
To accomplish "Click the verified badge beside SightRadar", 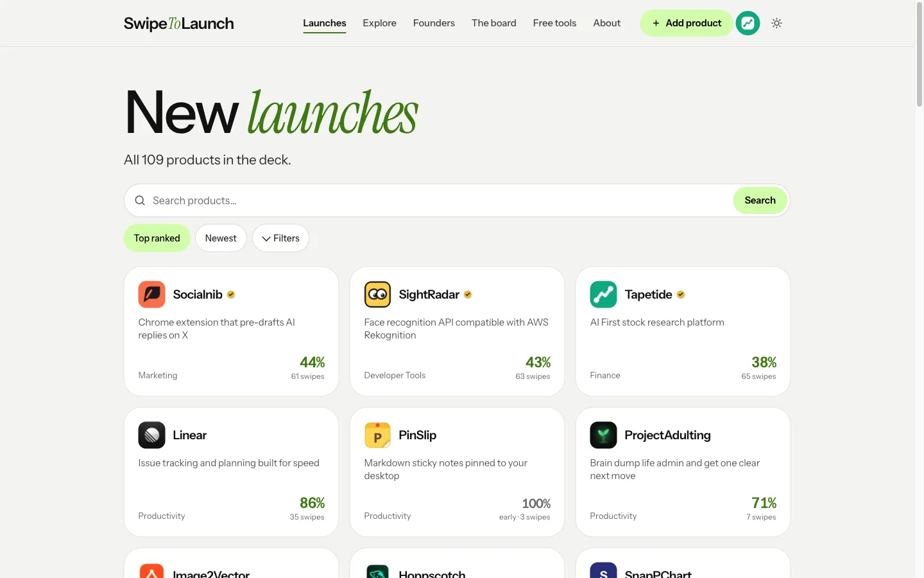I will [468, 295].
